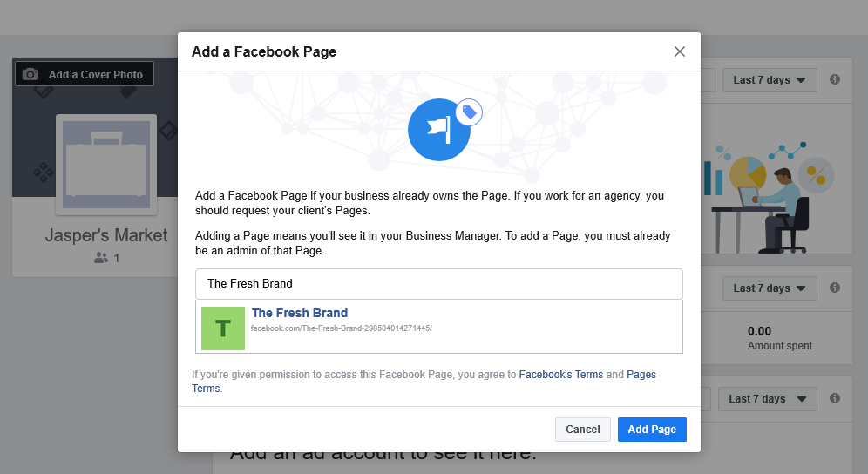Screen dimensions: 868x474
Task: Confirm with the Add Page button
Action: click(652, 430)
